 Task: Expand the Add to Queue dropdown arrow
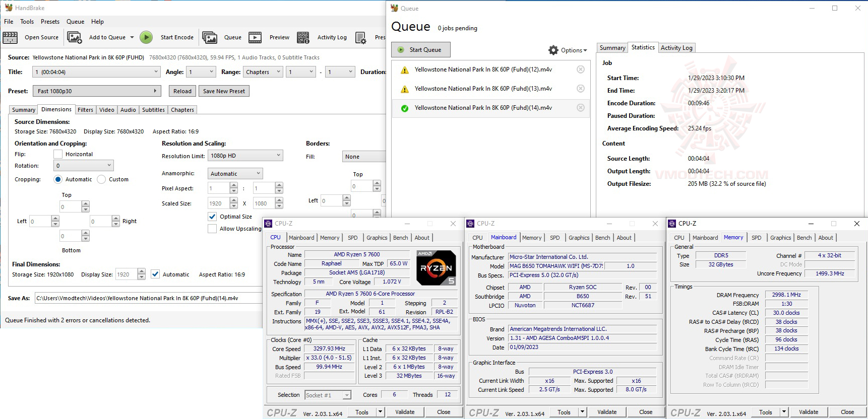pyautogui.click(x=132, y=37)
